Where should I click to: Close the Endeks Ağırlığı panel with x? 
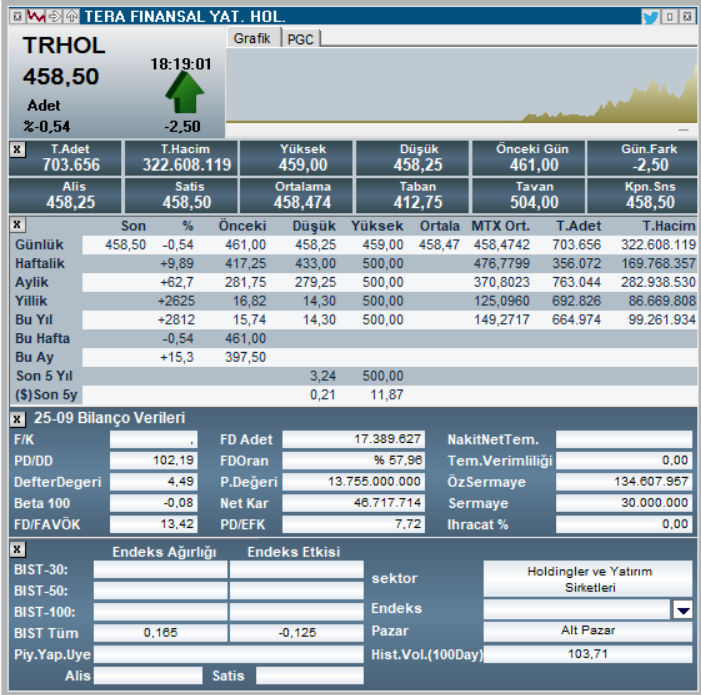17,549
